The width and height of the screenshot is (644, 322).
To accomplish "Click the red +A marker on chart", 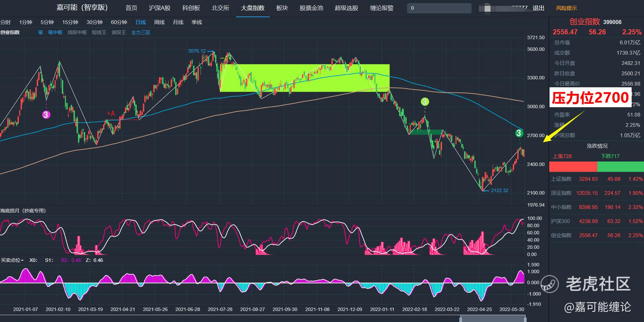I will click(x=111, y=113).
